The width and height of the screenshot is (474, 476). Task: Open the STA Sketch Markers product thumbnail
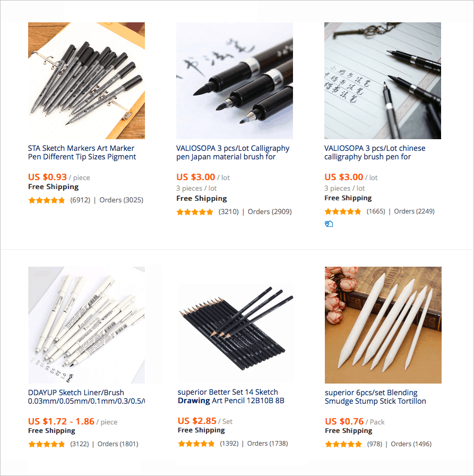click(x=87, y=81)
